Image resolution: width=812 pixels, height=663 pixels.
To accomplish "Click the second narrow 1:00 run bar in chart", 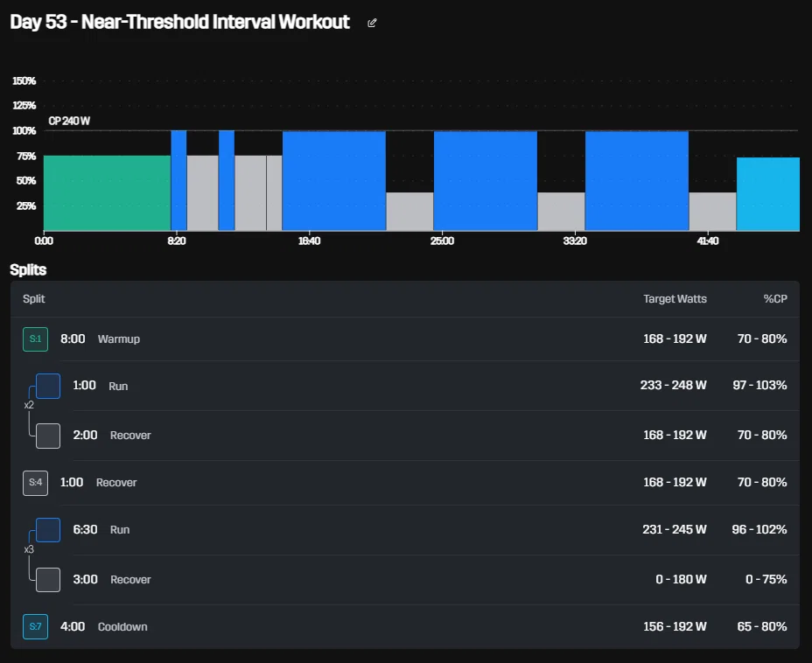I will [227, 181].
